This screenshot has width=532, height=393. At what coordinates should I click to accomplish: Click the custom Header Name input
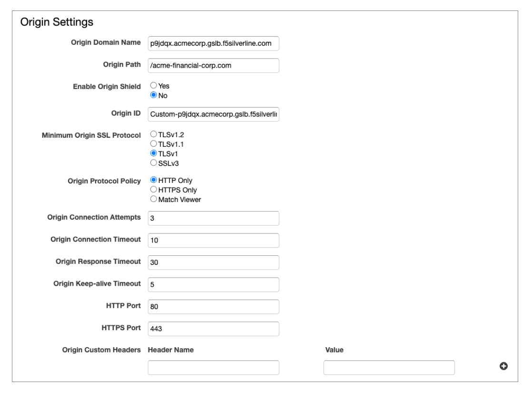(213, 368)
